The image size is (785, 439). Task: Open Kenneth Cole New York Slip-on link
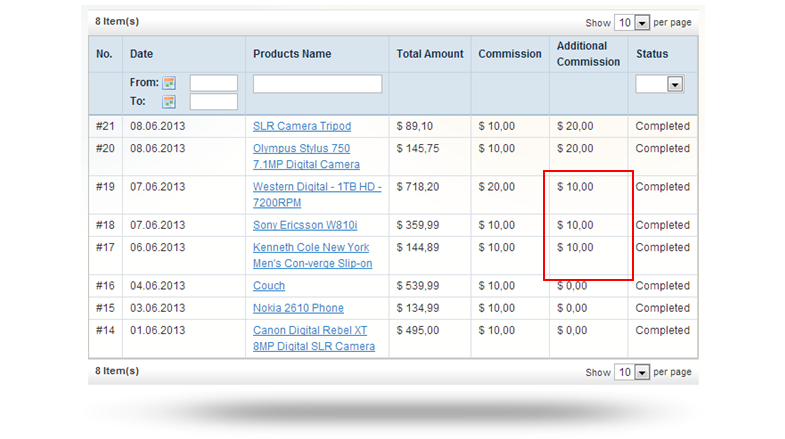(x=312, y=255)
